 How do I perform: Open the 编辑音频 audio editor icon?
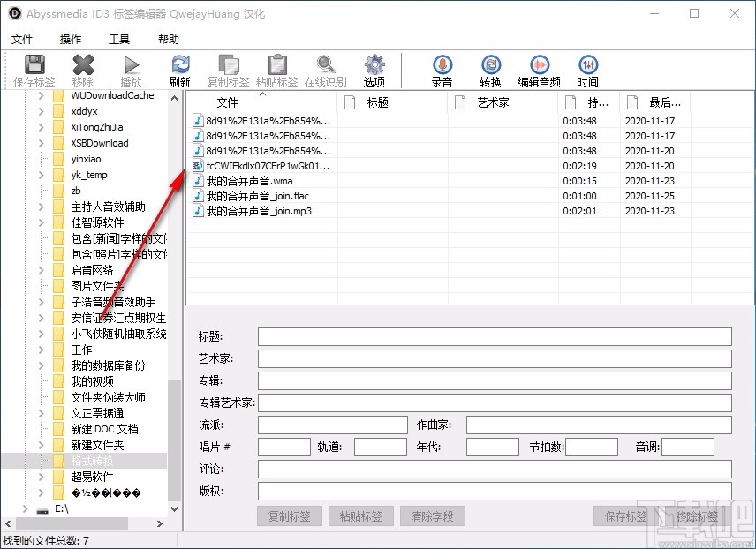coord(540,69)
